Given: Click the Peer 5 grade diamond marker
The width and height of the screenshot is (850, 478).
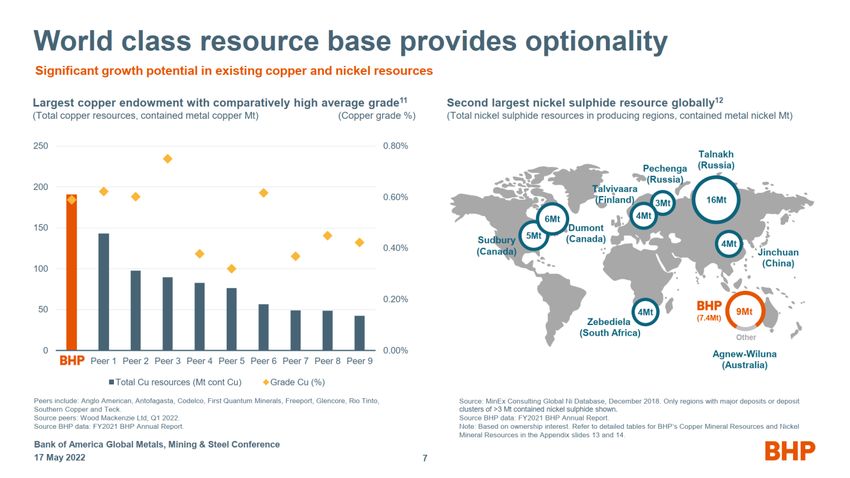Looking at the screenshot, I should (x=231, y=269).
